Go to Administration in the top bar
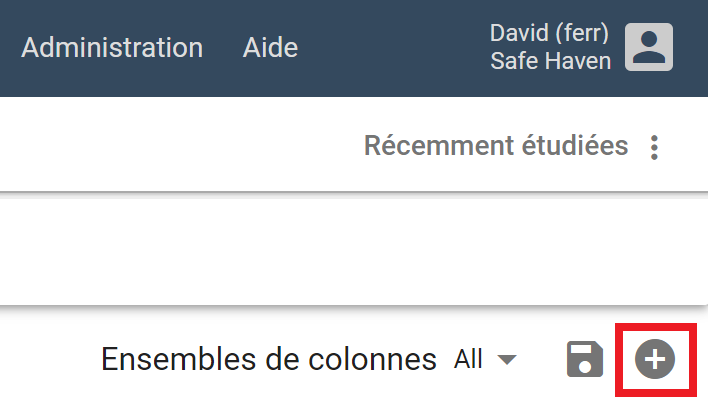 click(112, 47)
